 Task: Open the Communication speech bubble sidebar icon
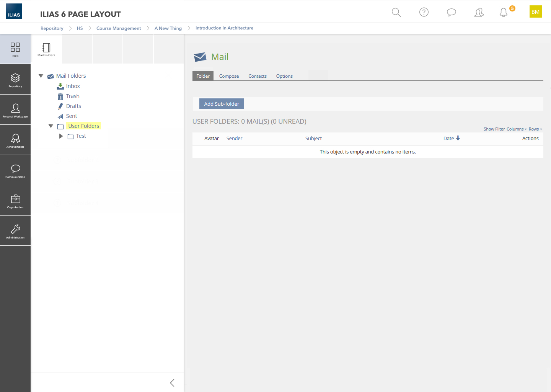coord(15,170)
